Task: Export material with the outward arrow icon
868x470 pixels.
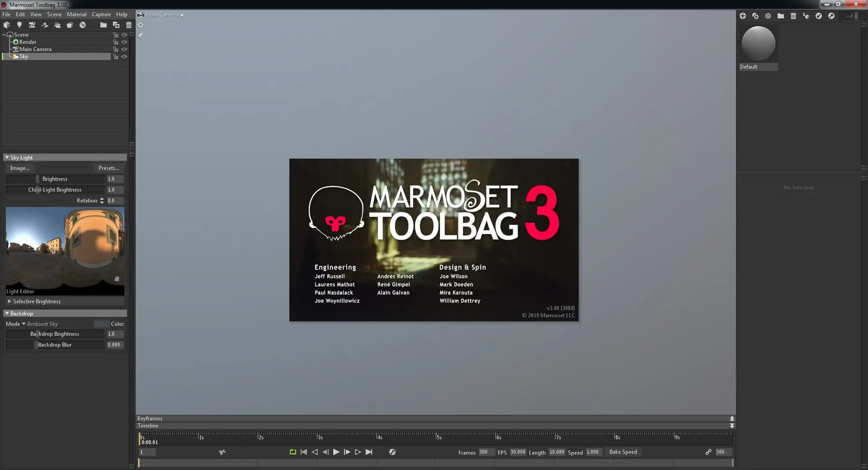Action: (x=831, y=16)
